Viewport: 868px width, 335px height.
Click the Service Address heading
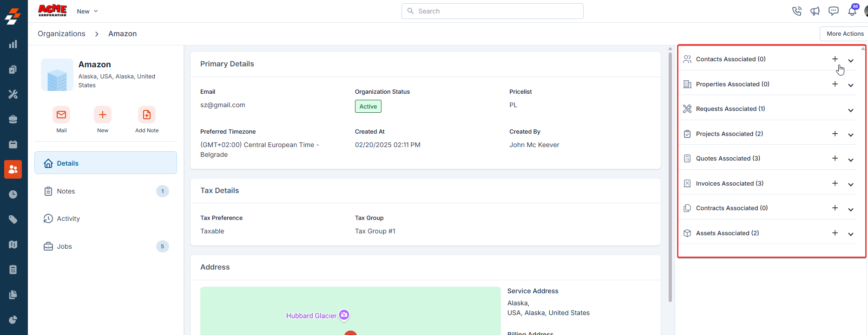click(533, 291)
